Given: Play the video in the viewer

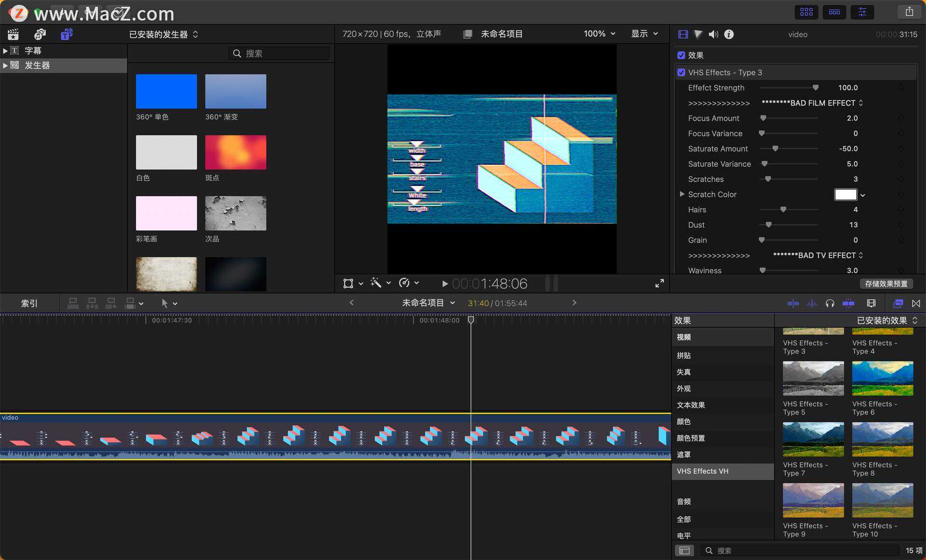Looking at the screenshot, I should (445, 284).
